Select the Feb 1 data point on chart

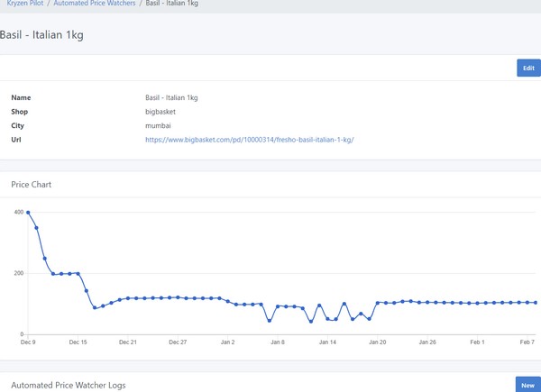point(477,304)
